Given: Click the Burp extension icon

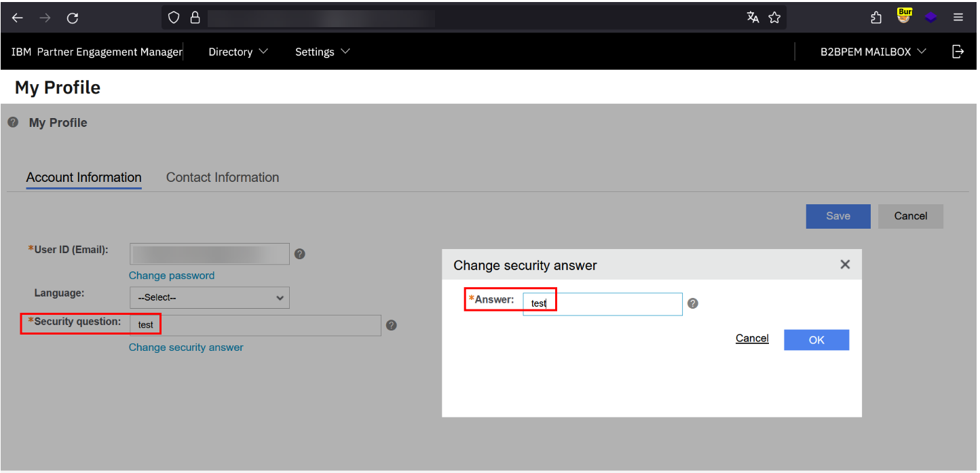Looking at the screenshot, I should [904, 17].
